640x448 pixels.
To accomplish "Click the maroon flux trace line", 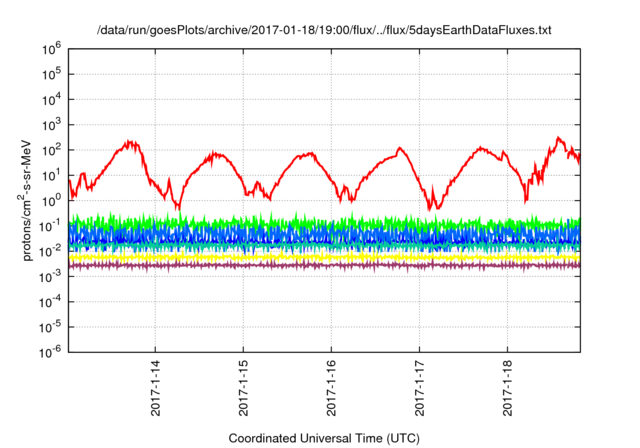I will pyautogui.click(x=322, y=266).
